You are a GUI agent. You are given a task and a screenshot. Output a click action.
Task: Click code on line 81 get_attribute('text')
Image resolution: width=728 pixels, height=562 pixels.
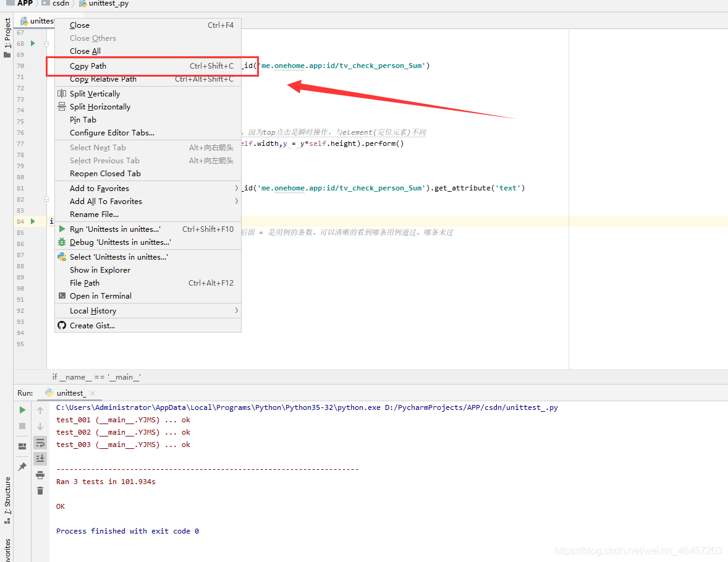(x=480, y=188)
